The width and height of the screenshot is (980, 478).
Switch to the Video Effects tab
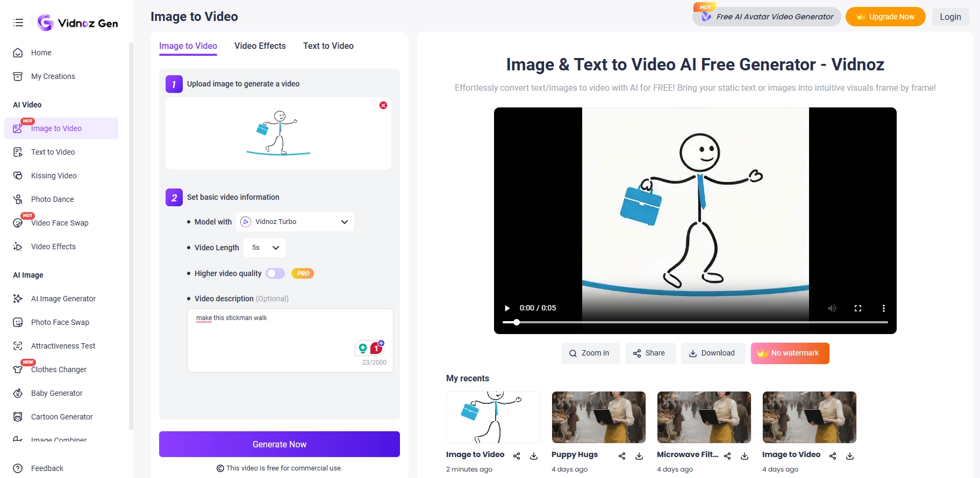pos(260,46)
